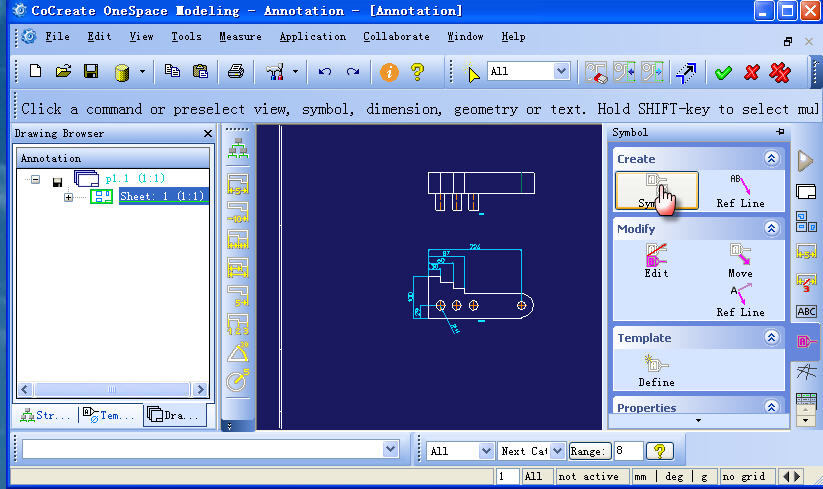This screenshot has height=489, width=823.
Task: Click the New file icon
Action: [35, 71]
